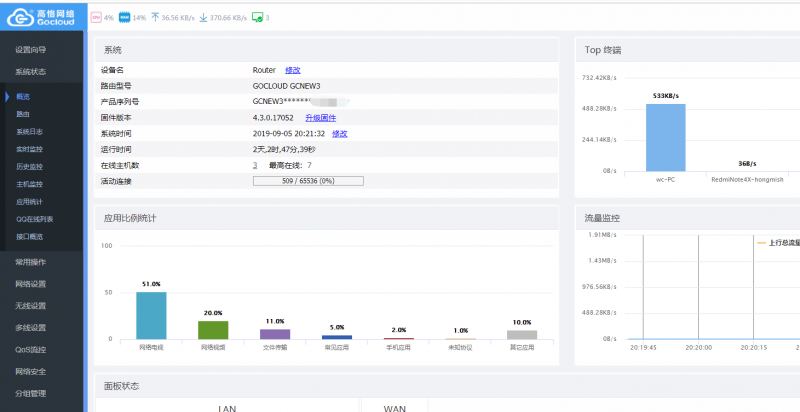The height and width of the screenshot is (412, 800).
Task: Open 实时监控 from the sidebar
Action: 30,149
